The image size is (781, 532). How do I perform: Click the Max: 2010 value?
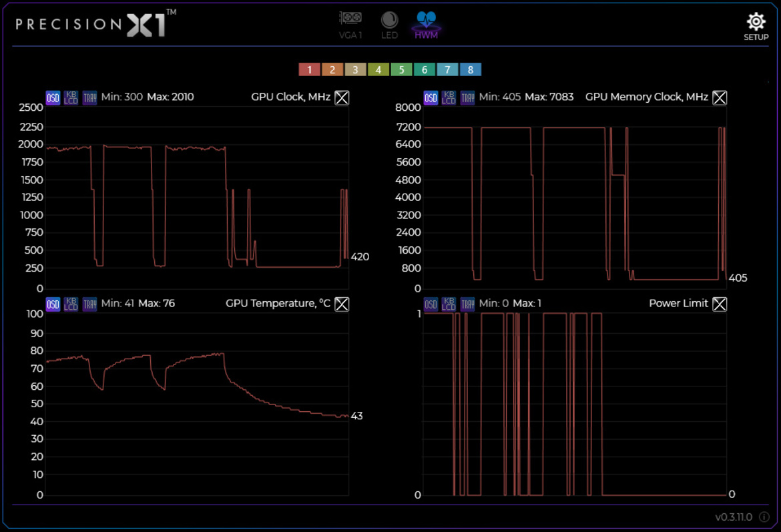tap(170, 97)
